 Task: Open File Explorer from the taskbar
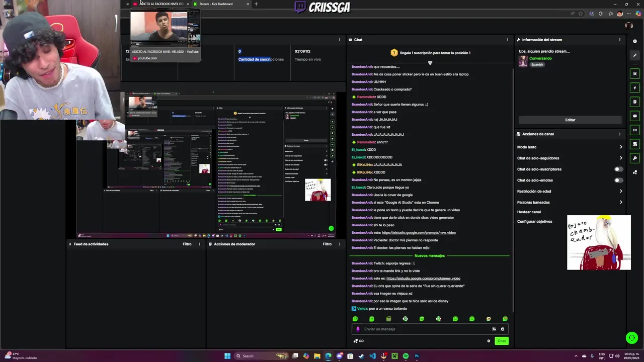point(317,356)
